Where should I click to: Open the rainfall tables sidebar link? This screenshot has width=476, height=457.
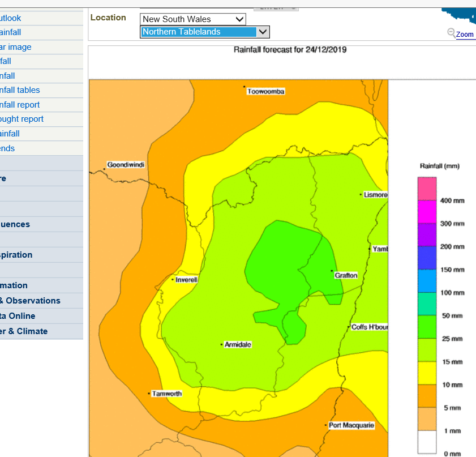[x=20, y=90]
